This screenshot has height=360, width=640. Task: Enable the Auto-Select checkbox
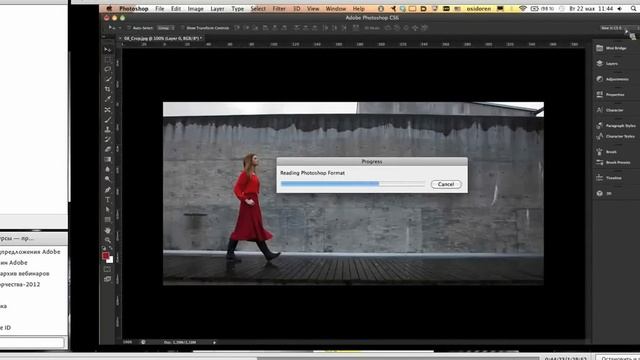[x=129, y=28]
